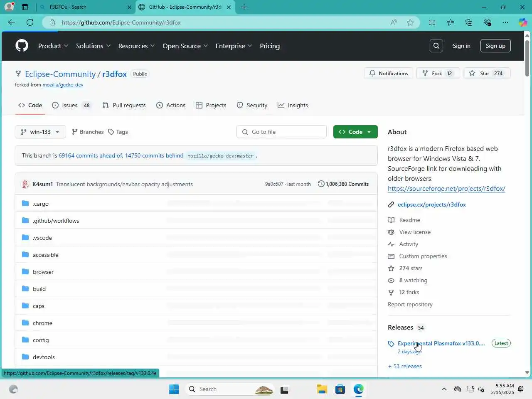Expand the Open Source menu
Screen dimensions: 532x399
point(185,46)
